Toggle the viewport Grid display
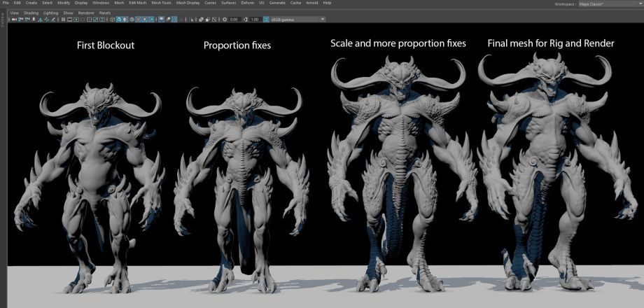Viewport: 644px width, 308px height. [x=64, y=20]
